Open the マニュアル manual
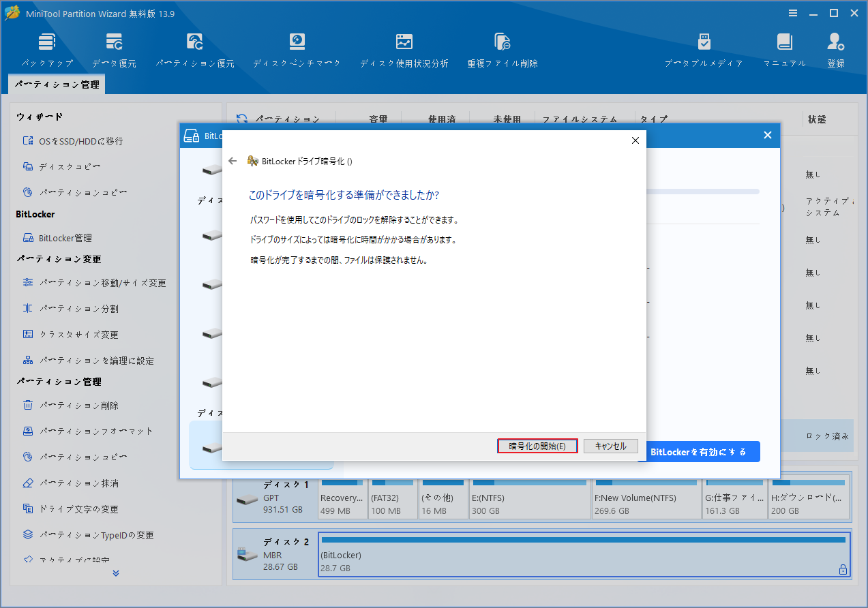Screen dimensions: 868x608 point(784,50)
